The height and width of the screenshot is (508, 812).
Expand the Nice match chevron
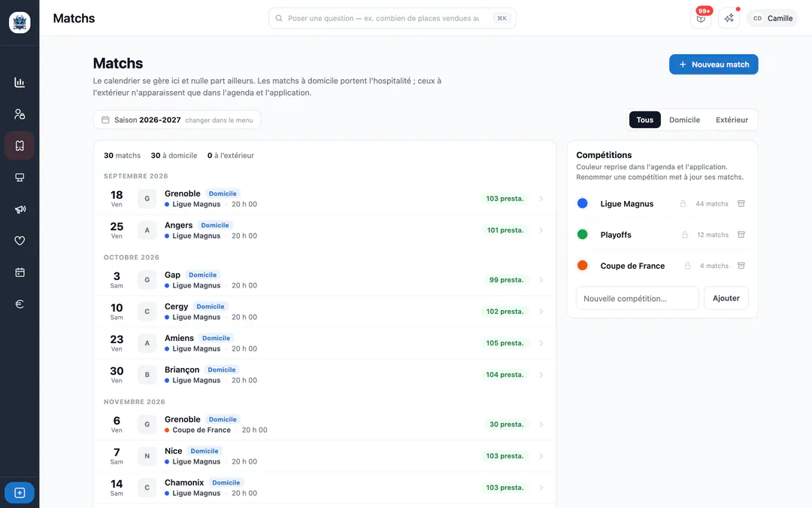(541, 456)
